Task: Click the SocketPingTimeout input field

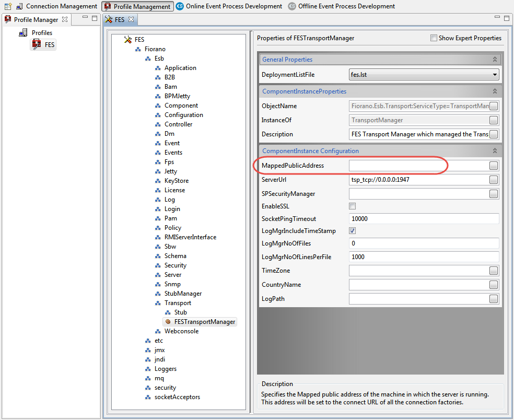Action: click(423, 219)
